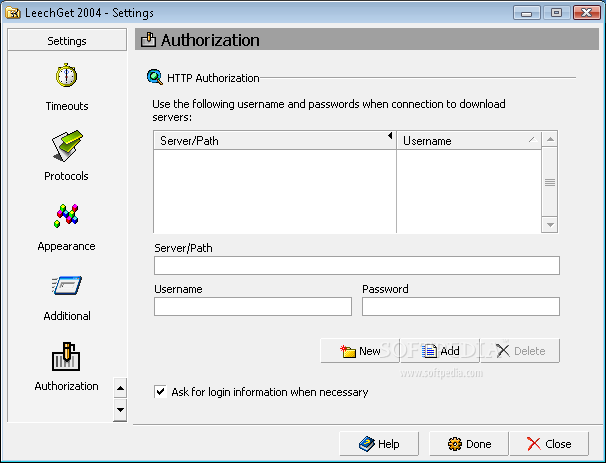Click the Protocols label in sidebar
606x463 pixels.
66,176
